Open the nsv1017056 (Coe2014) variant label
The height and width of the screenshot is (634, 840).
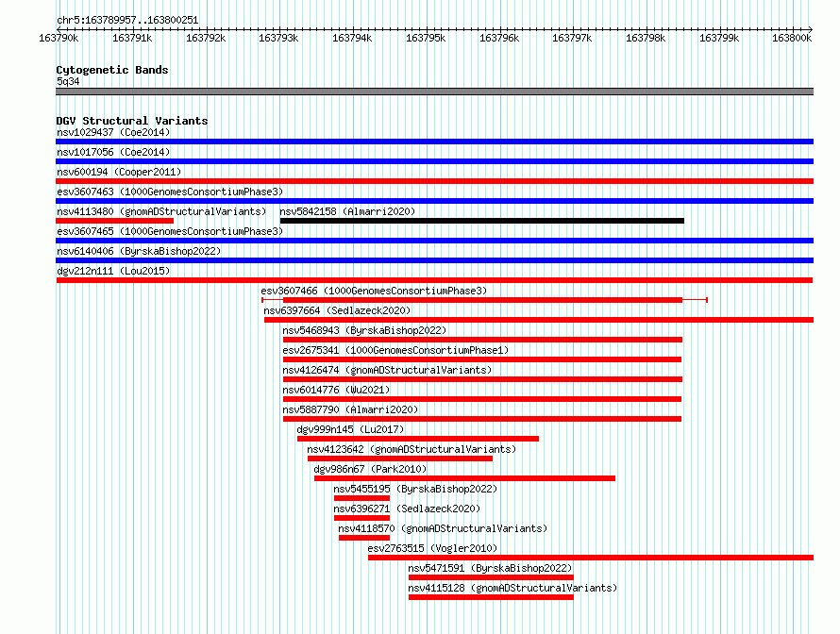pos(113,152)
